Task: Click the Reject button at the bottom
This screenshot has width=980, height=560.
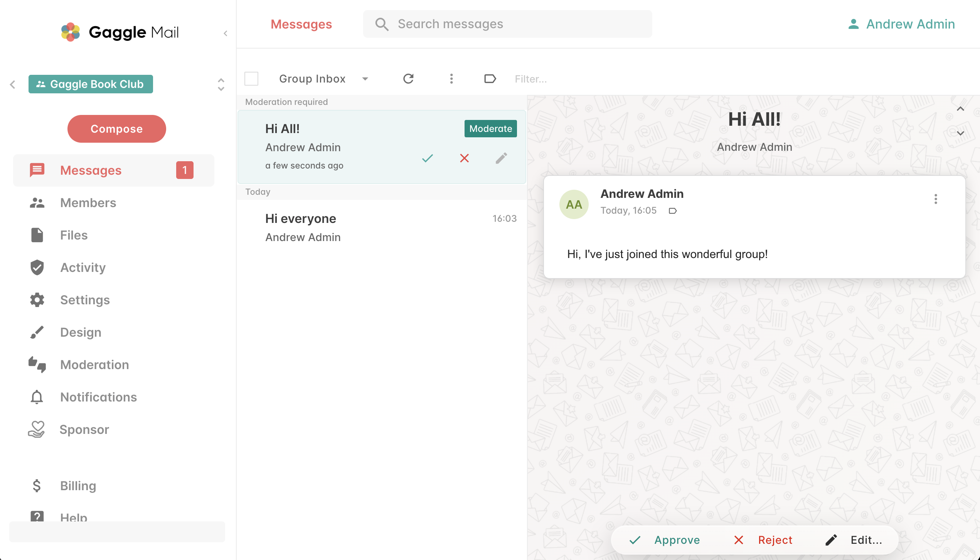Action: [x=763, y=540]
